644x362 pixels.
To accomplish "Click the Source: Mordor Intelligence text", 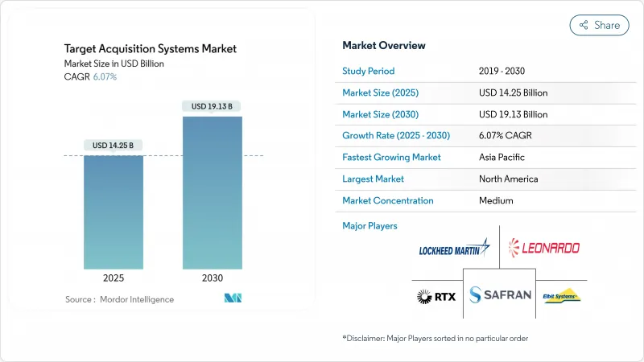I will click(x=119, y=299).
